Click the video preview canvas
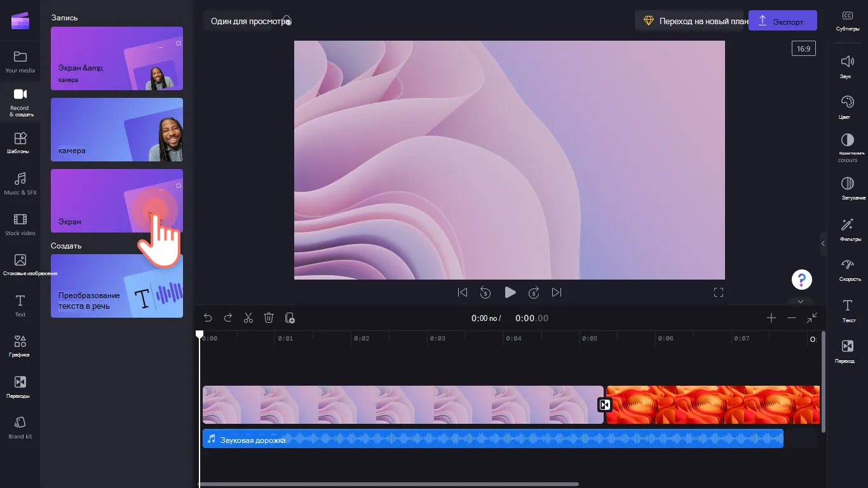 [x=510, y=160]
